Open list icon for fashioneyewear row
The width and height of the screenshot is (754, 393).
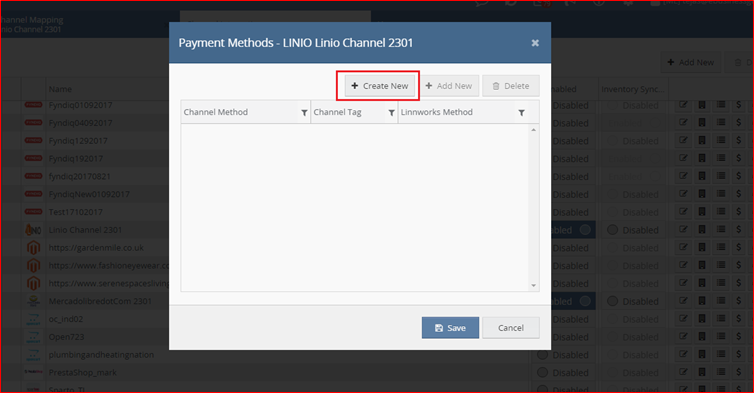click(720, 265)
